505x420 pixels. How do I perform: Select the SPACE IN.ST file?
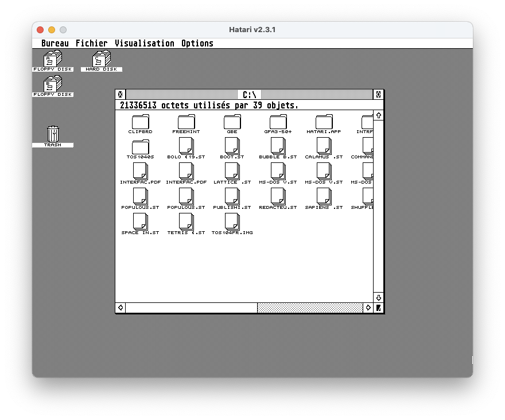click(141, 224)
